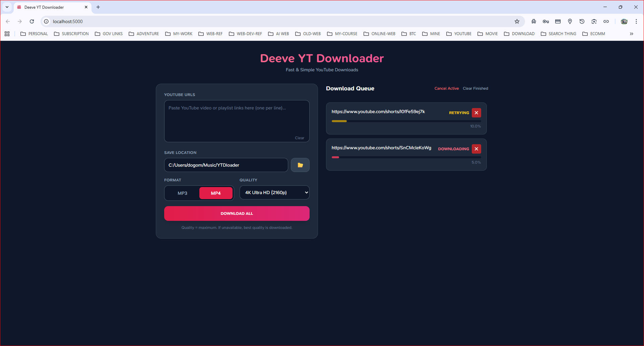Image resolution: width=644 pixels, height=346 pixels.
Task: Click the shorts/l0fFe59ej7k URL text
Action: coord(378,111)
